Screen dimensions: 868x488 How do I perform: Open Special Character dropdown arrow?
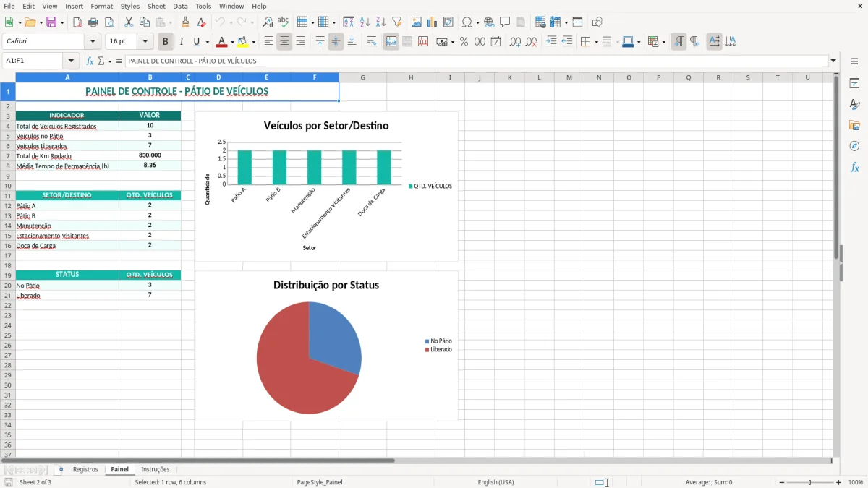(x=478, y=22)
